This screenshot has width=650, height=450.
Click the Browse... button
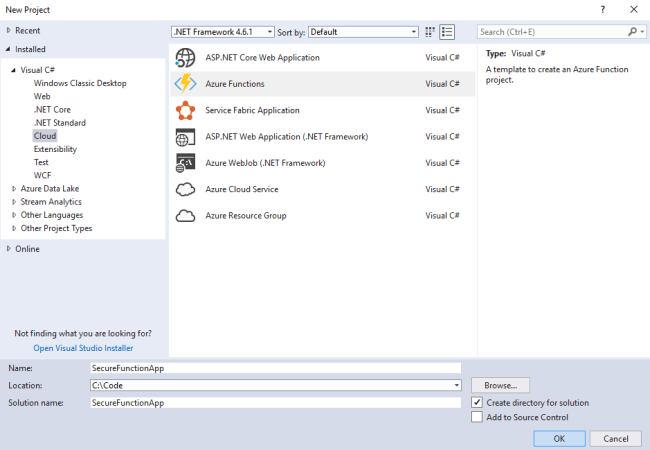500,385
